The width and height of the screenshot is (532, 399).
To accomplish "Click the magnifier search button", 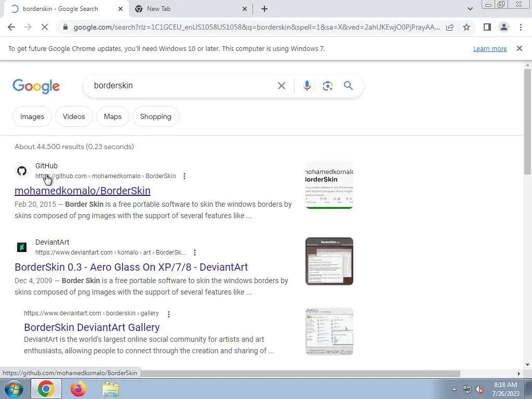I will coord(348,86).
